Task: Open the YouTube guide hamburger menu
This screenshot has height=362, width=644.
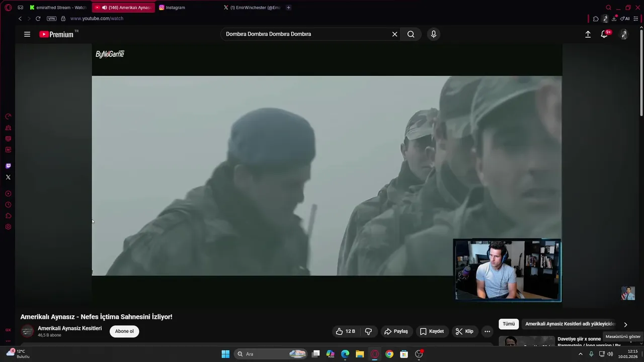Action: point(27,34)
